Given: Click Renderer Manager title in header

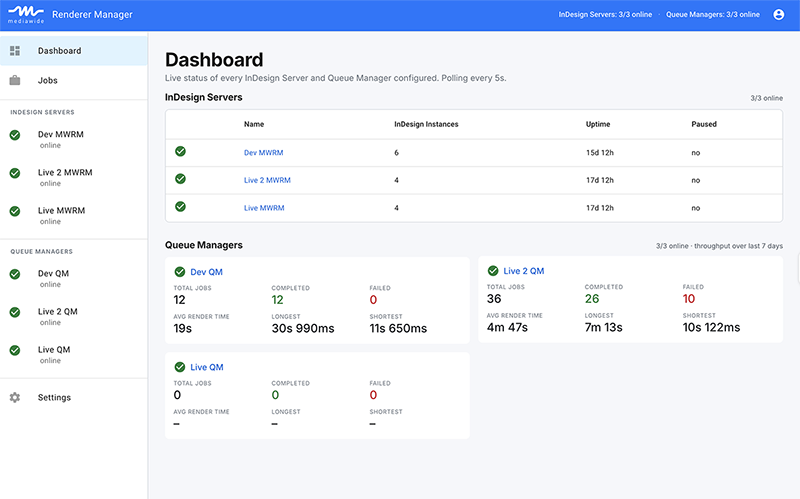Looking at the screenshot, I should tap(92, 15).
